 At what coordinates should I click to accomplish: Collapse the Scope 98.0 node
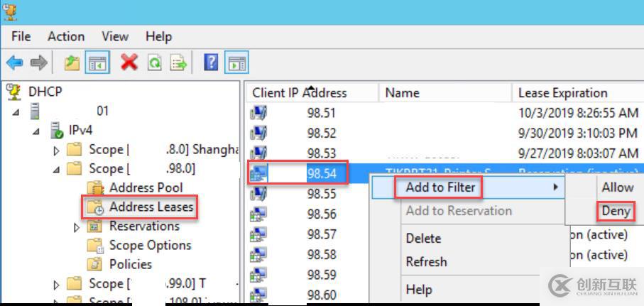coord(56,170)
